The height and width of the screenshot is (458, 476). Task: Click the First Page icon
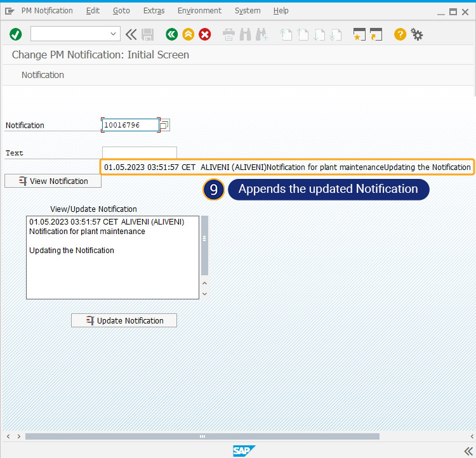[x=286, y=35]
